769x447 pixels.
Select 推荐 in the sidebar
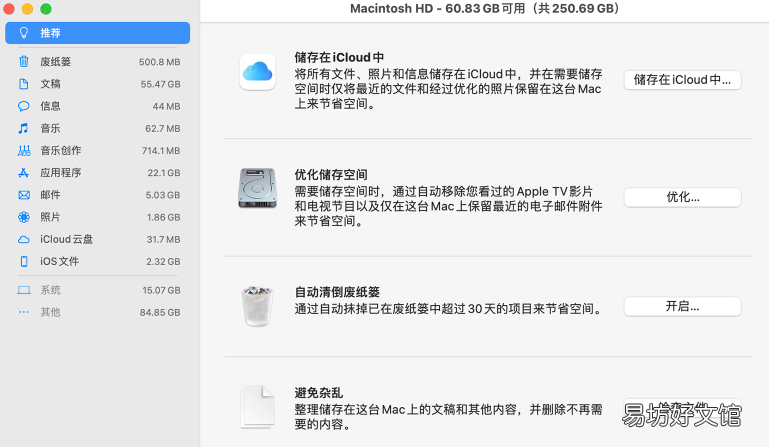point(98,33)
